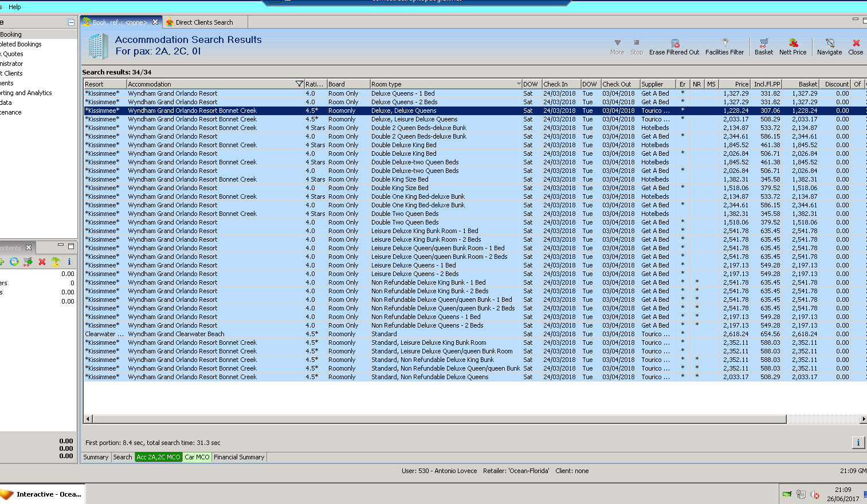Sort by the Check Out column header
The image size is (867, 504).
pos(621,84)
